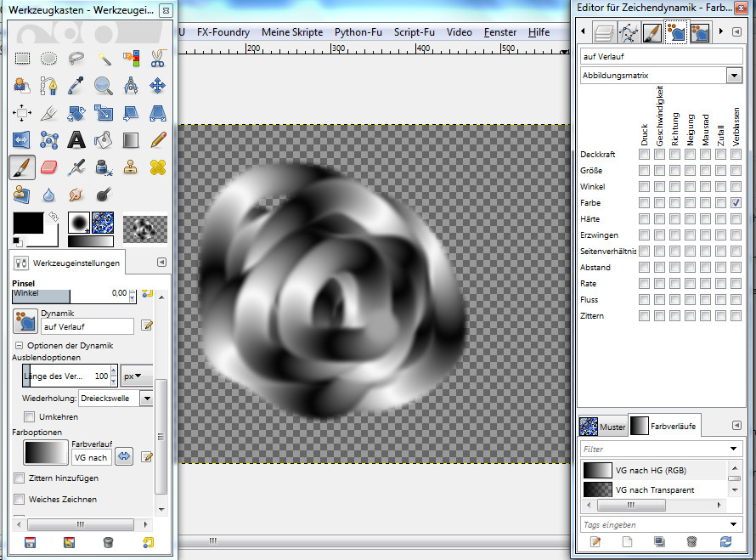
Task: Check Zittern hinzufügen option
Action: 20,478
